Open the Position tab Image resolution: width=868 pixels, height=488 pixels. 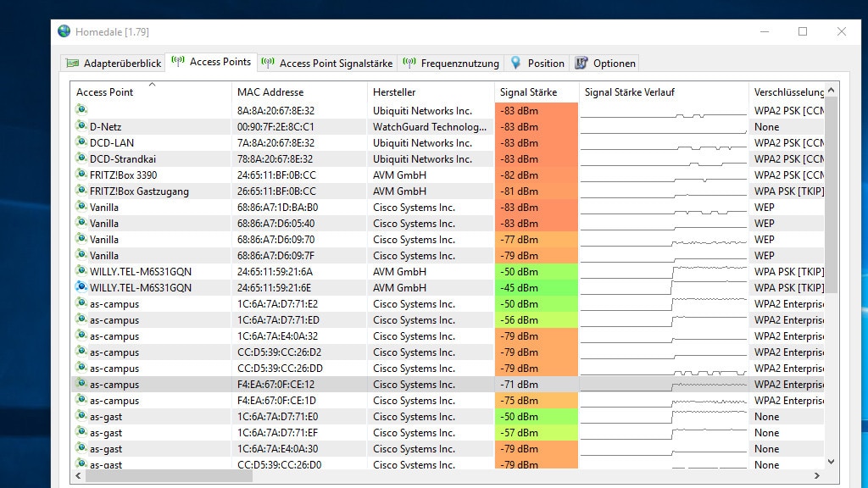pyautogui.click(x=537, y=63)
